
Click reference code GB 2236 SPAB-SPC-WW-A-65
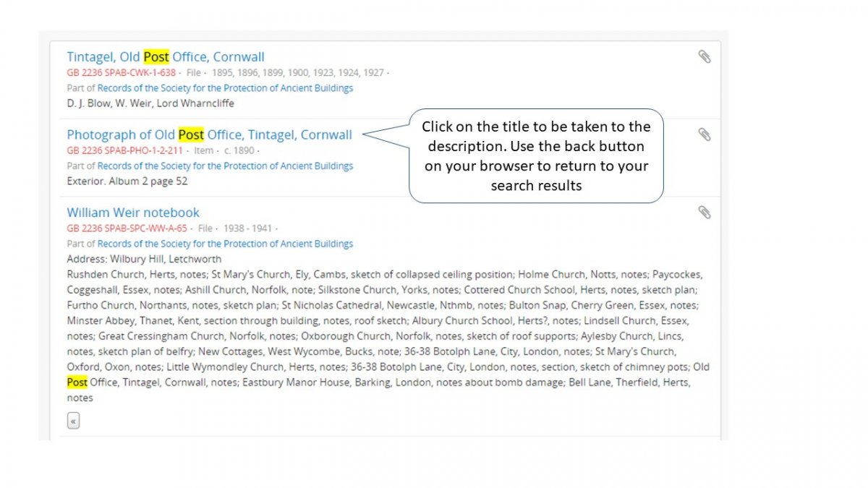click(127, 228)
